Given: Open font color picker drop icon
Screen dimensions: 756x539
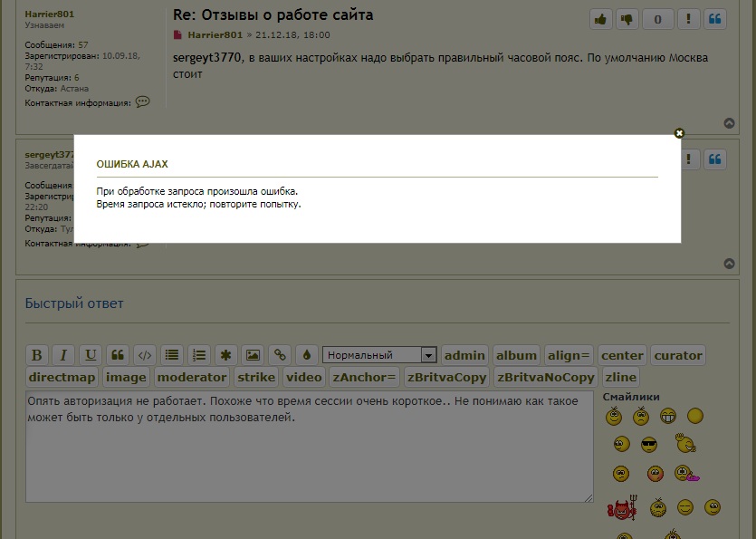Looking at the screenshot, I should point(306,355).
